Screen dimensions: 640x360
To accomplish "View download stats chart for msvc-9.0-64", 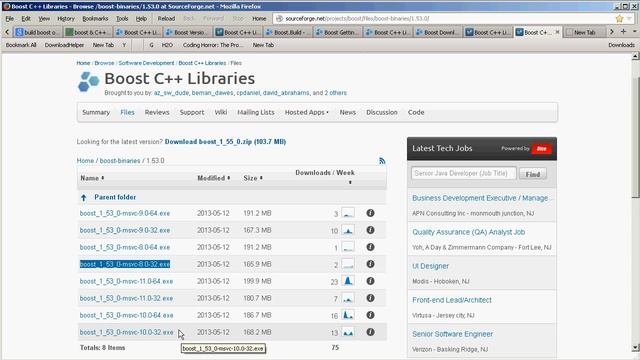I will [348, 213].
